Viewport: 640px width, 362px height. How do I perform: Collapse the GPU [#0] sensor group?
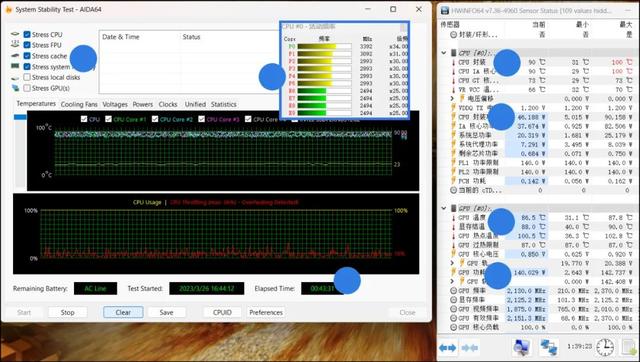click(x=444, y=208)
